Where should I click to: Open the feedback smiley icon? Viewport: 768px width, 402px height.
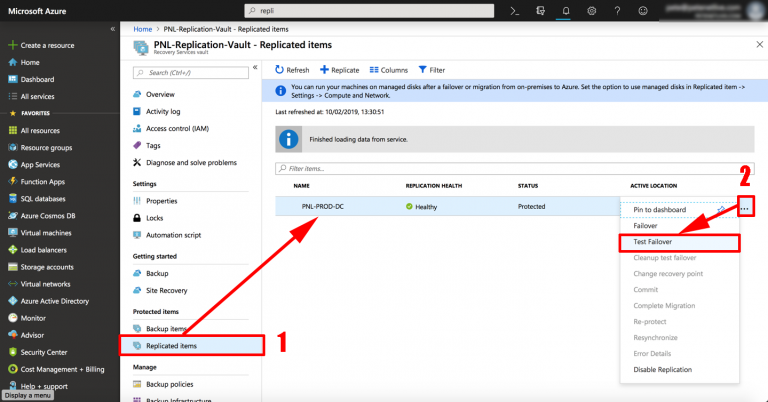[643, 11]
